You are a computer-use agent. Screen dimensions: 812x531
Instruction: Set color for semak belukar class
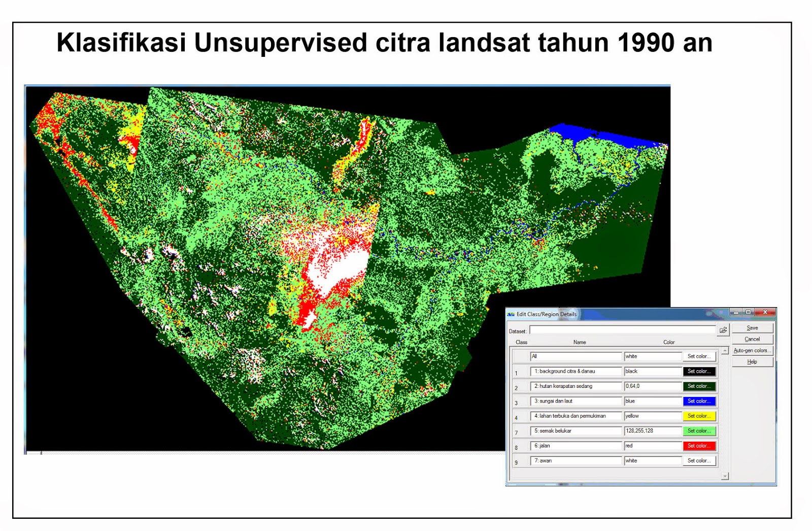tap(699, 431)
